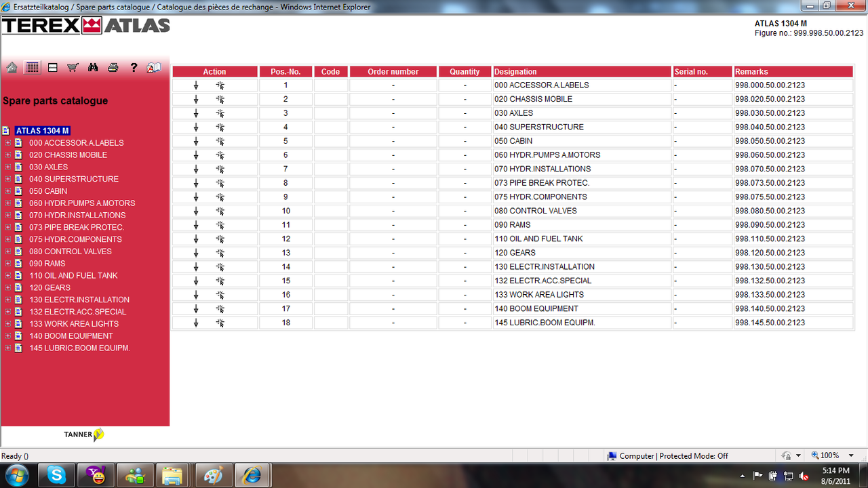Open Yahoo Messenger from the taskbar
Screen dimensions: 868x488
click(x=96, y=476)
